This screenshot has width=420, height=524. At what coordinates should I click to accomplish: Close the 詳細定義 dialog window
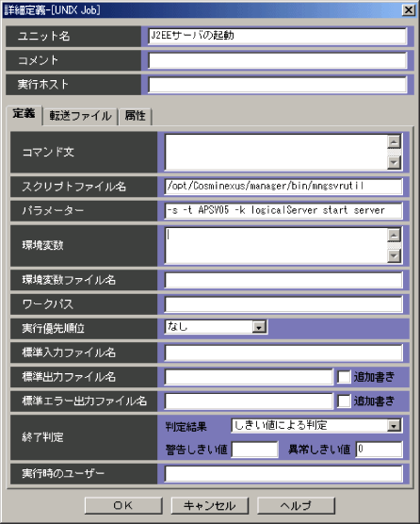[409, 10]
